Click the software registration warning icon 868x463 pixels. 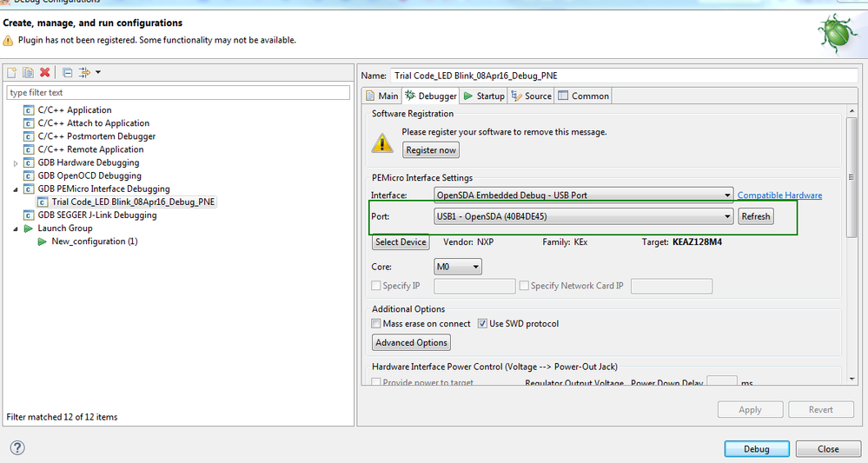click(x=382, y=144)
